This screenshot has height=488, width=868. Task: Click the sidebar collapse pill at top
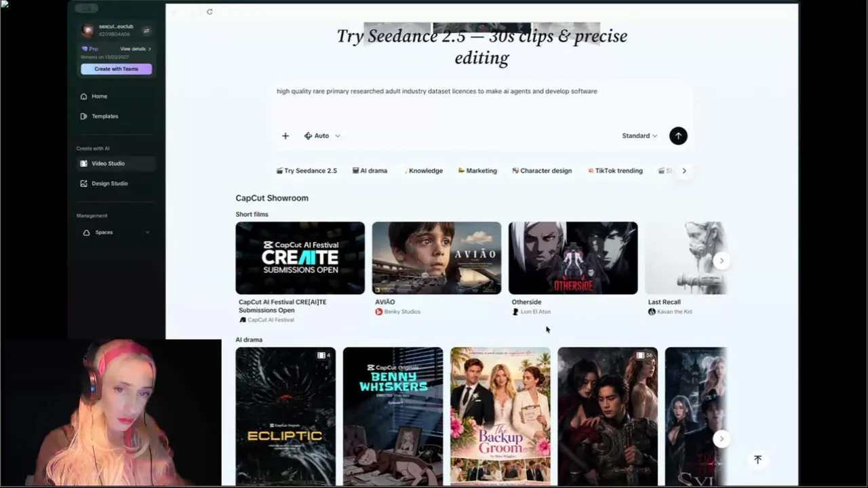tap(86, 8)
